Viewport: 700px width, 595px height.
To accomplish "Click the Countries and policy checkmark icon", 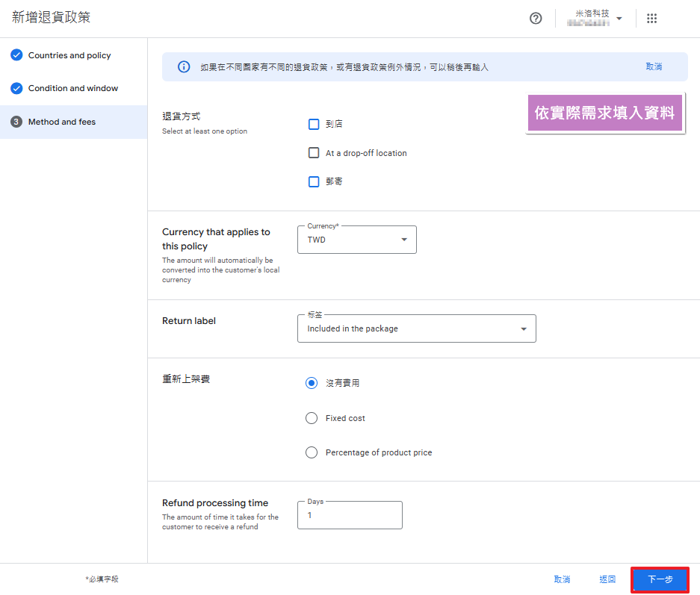I will coord(16,55).
